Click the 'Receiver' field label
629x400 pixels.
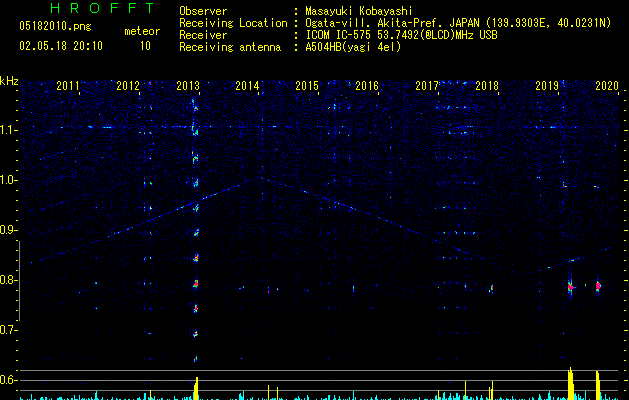click(x=203, y=35)
